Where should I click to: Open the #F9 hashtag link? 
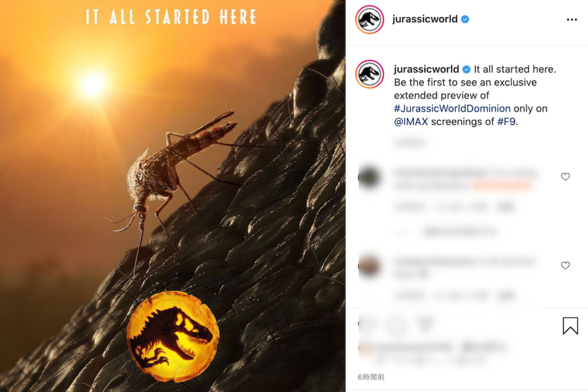tap(506, 122)
